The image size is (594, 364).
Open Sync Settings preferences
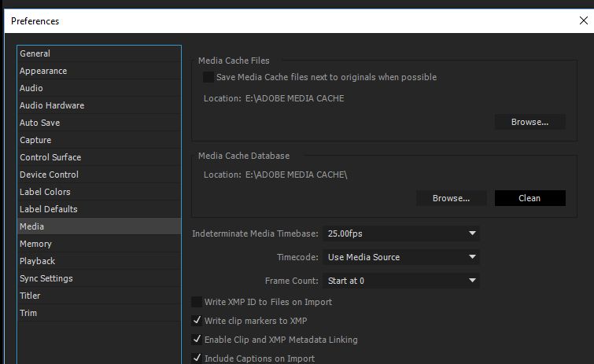coord(46,278)
